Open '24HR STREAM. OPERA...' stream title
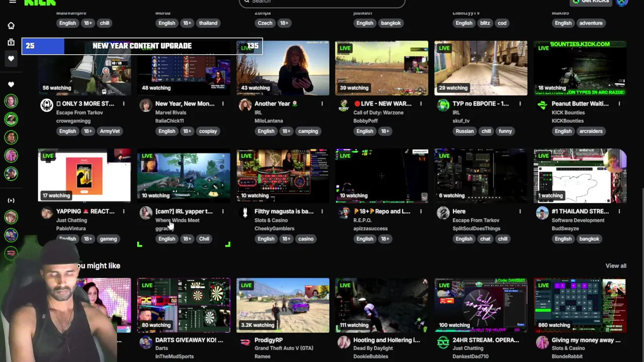Viewport: 644px width, 362px height. coord(486,340)
